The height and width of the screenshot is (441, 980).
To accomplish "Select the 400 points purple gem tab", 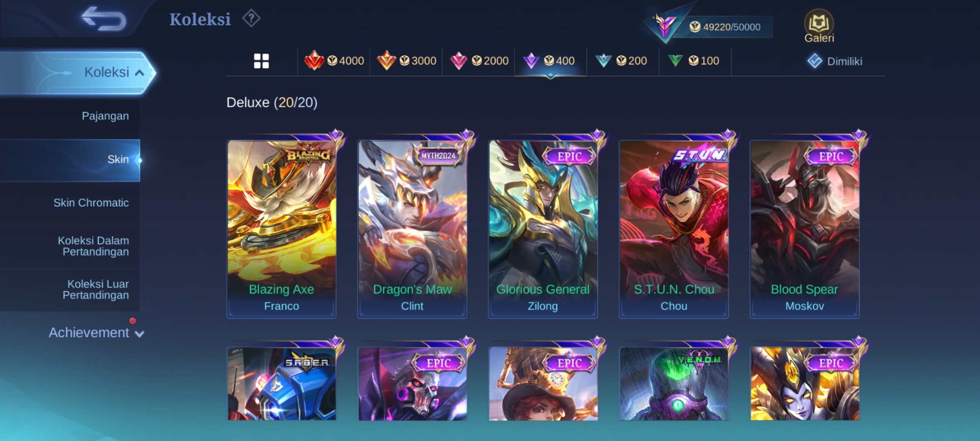I will [x=550, y=61].
